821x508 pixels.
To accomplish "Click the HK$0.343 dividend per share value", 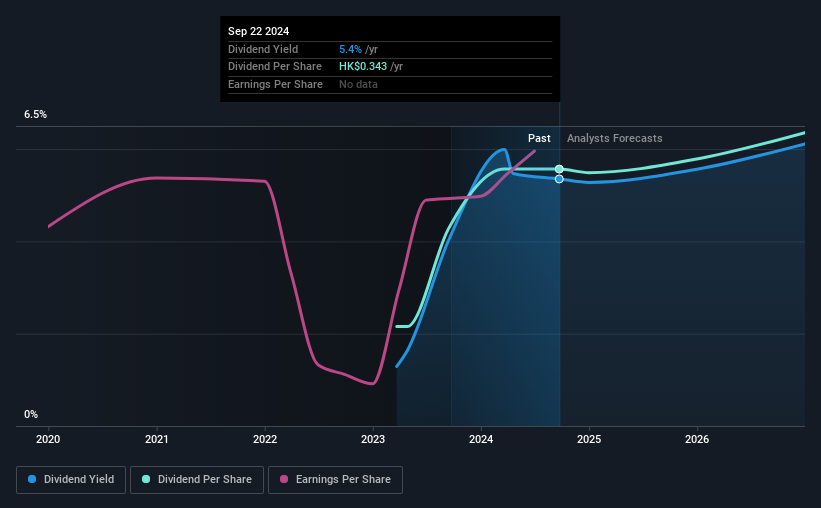I will click(x=363, y=67).
